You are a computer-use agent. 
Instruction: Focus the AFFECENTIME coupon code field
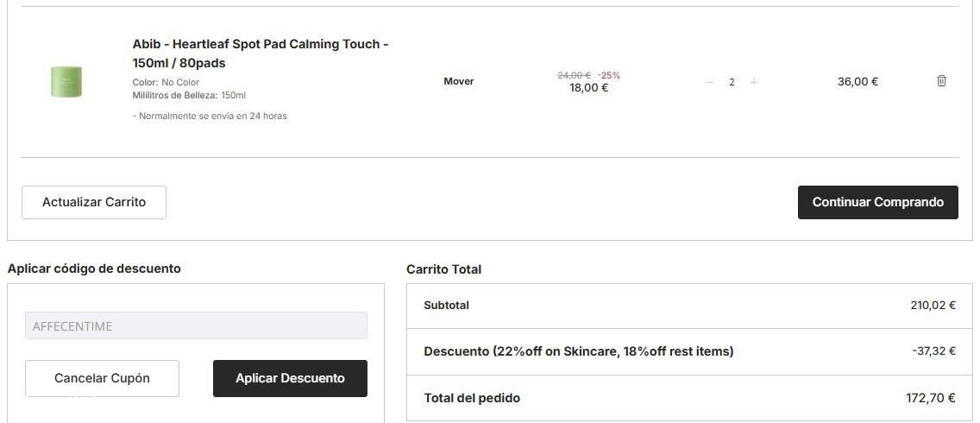[196, 325]
